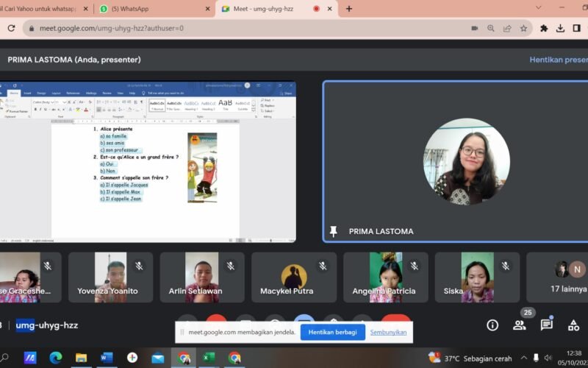Bookmark this page with the star icon
This screenshot has height=368, width=588.
523,28
